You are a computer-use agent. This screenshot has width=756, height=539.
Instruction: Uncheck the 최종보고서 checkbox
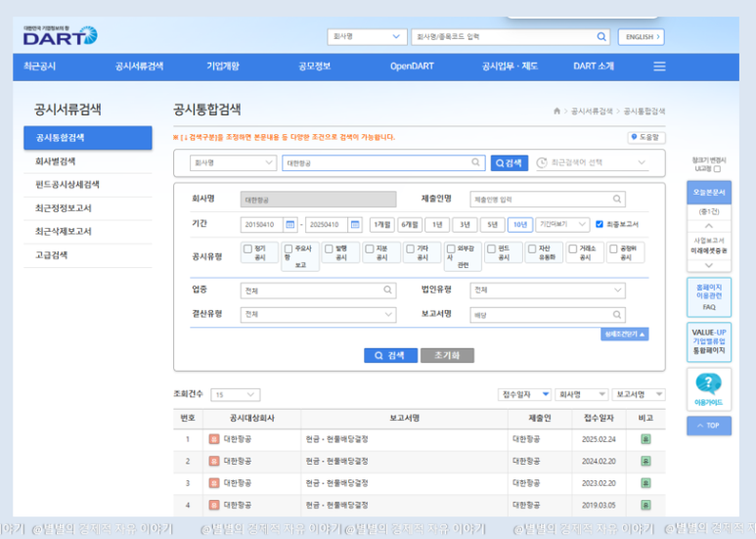tap(600, 224)
